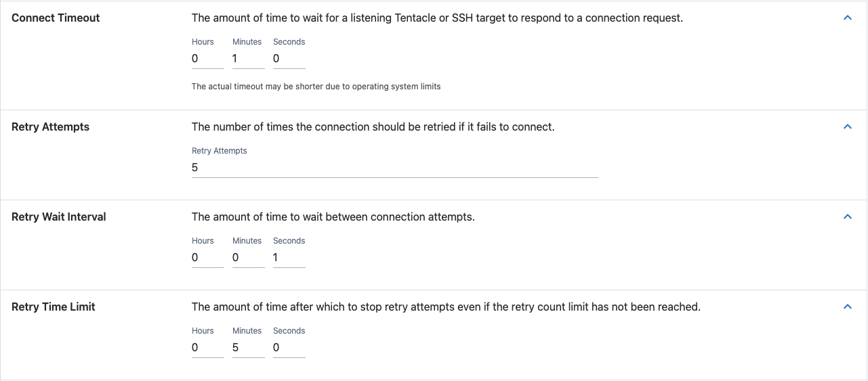Click the operating system limits note text
Viewport: 868px width, 381px height.
[316, 87]
